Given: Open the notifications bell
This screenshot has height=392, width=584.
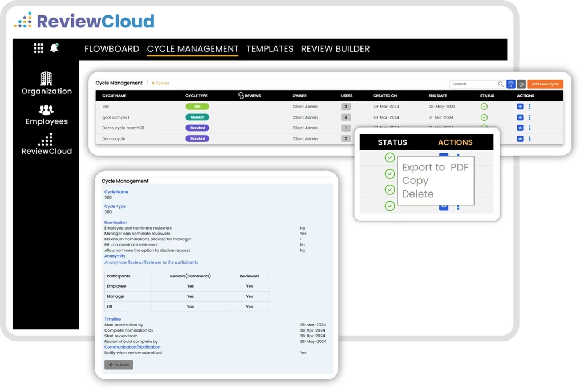Looking at the screenshot, I should coord(54,48).
